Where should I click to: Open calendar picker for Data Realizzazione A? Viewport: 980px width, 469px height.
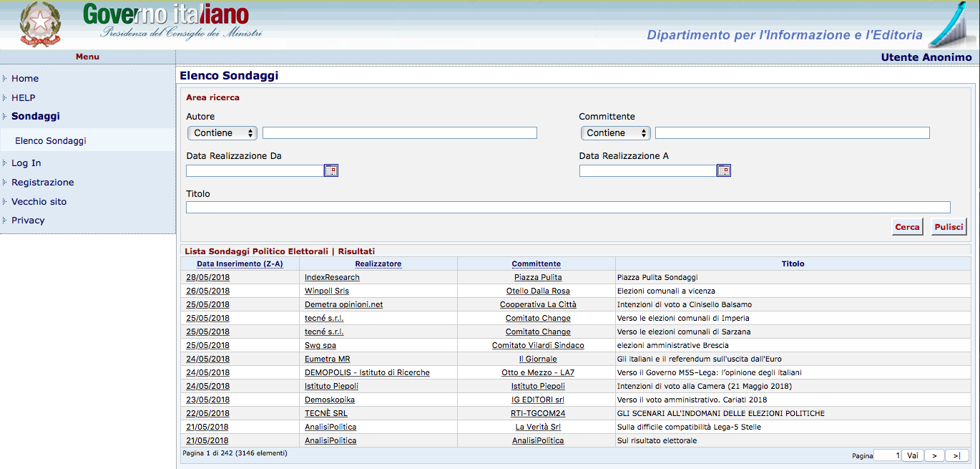tap(723, 170)
